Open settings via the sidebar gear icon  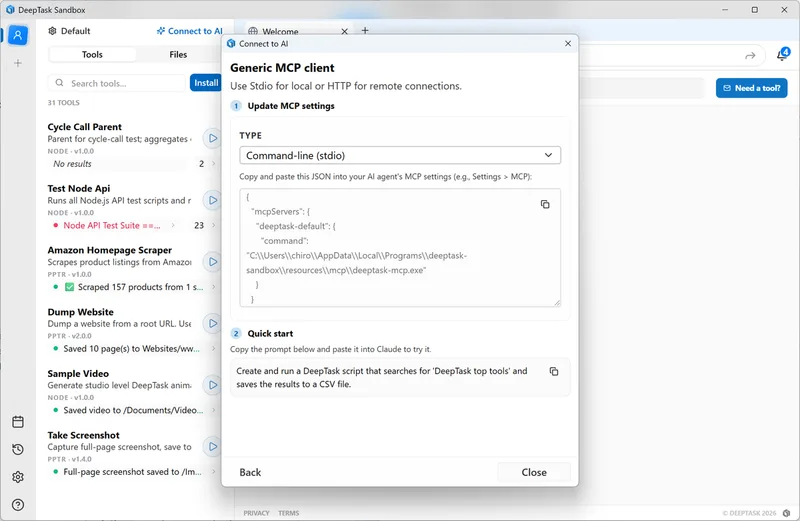pyautogui.click(x=18, y=477)
